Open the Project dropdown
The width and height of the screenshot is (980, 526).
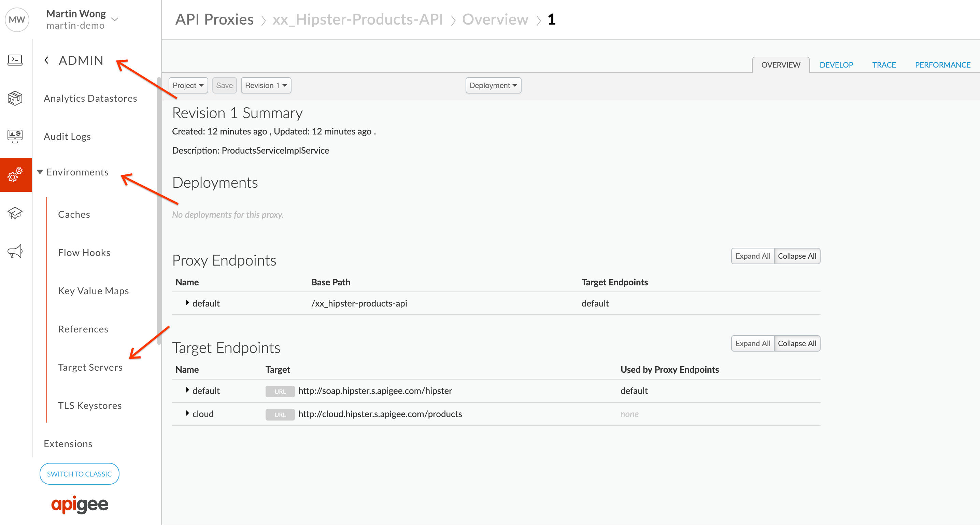point(188,85)
